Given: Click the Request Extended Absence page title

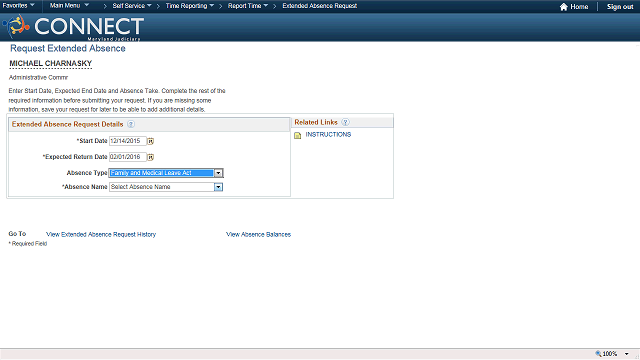Looking at the screenshot, I should (68, 48).
